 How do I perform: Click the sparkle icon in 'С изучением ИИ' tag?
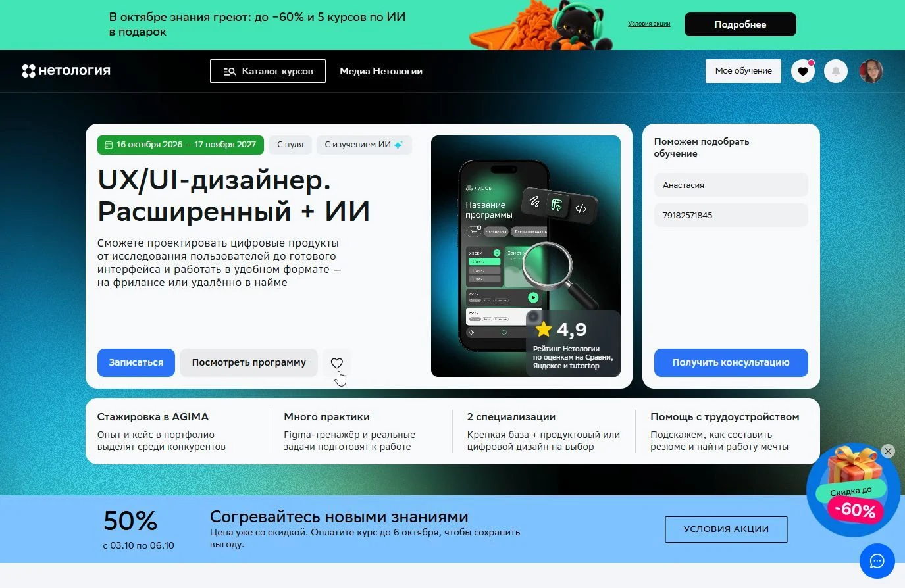click(398, 145)
